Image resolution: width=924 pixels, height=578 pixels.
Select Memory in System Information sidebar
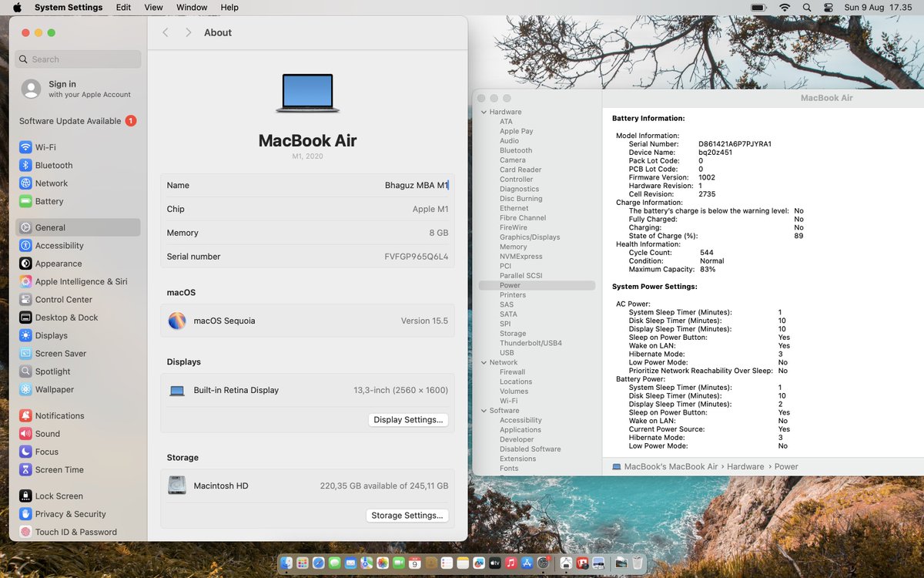pos(514,247)
